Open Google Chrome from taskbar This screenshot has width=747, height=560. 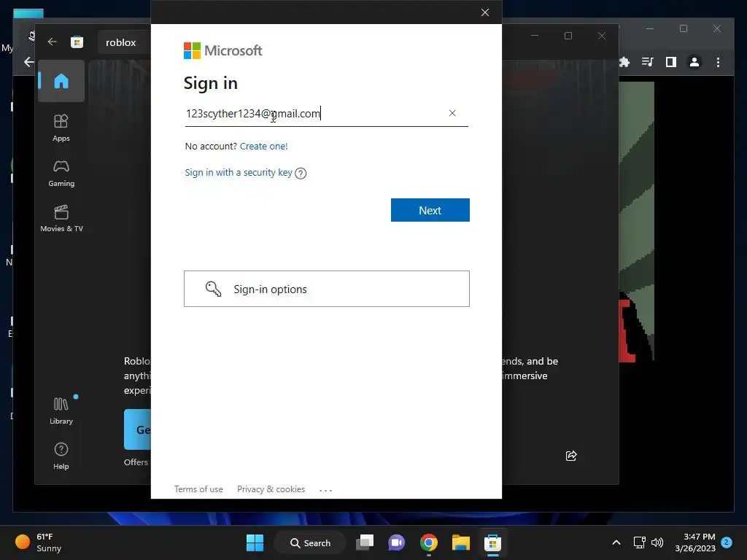point(429,542)
